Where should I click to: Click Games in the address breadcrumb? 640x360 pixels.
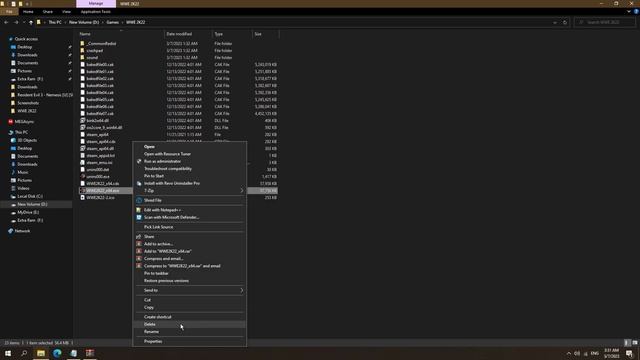pyautogui.click(x=112, y=22)
